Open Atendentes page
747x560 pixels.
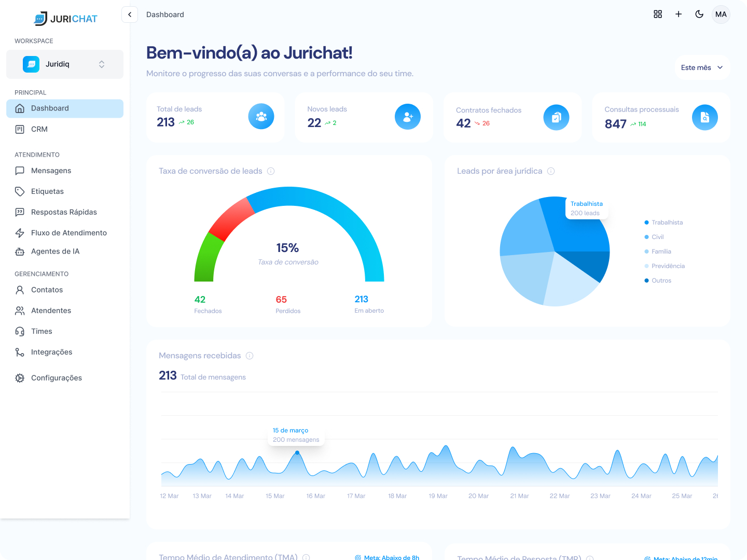click(x=65, y=311)
